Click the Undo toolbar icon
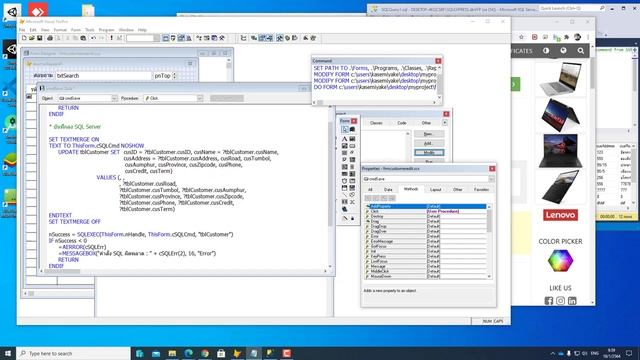Screen dimensions: 640x360 tap(93, 38)
